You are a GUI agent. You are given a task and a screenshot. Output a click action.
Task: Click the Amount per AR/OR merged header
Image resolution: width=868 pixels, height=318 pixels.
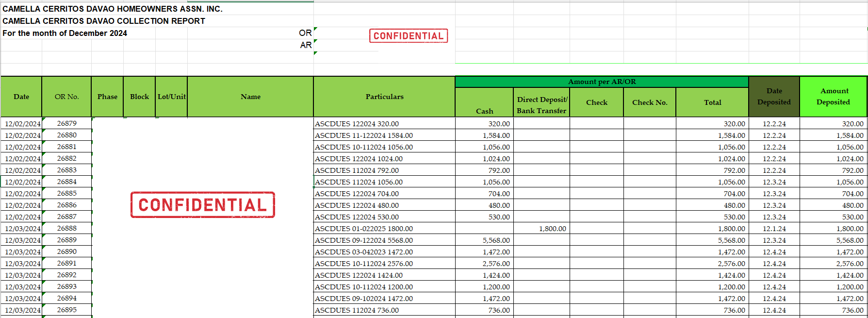pos(602,82)
